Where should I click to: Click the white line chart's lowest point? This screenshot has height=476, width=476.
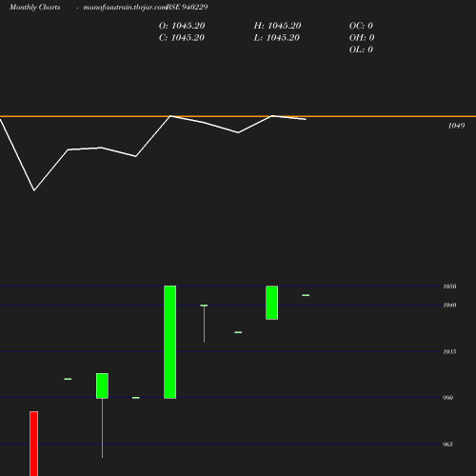[34, 190]
